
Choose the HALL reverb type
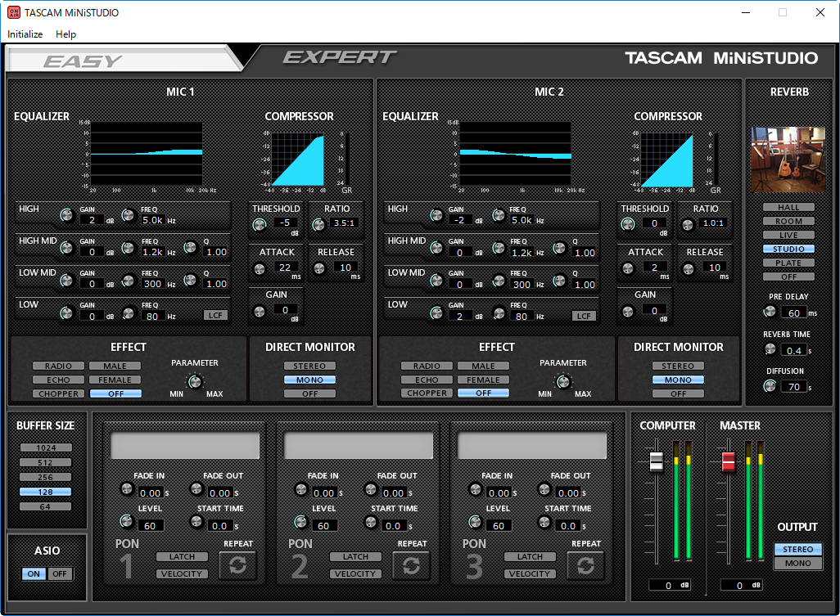tap(788, 207)
